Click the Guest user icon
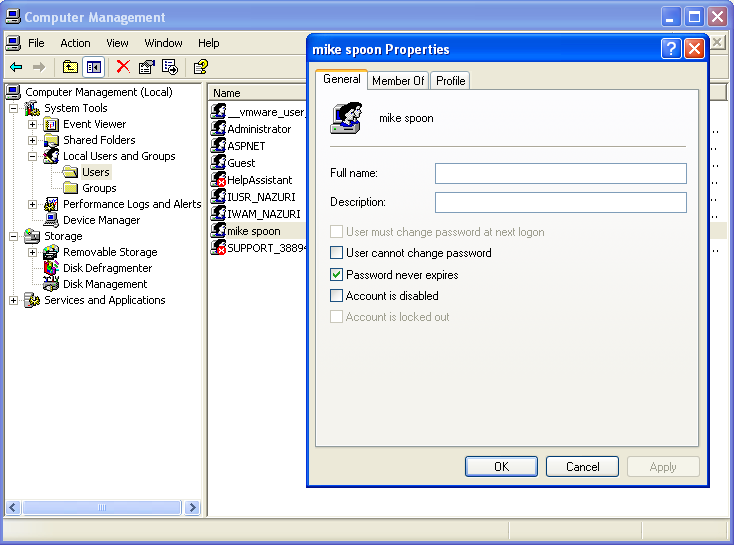 click(x=218, y=162)
